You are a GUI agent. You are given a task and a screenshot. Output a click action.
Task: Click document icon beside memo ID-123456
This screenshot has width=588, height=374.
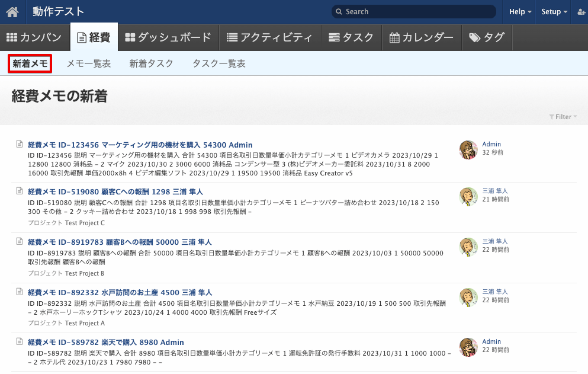(20, 144)
